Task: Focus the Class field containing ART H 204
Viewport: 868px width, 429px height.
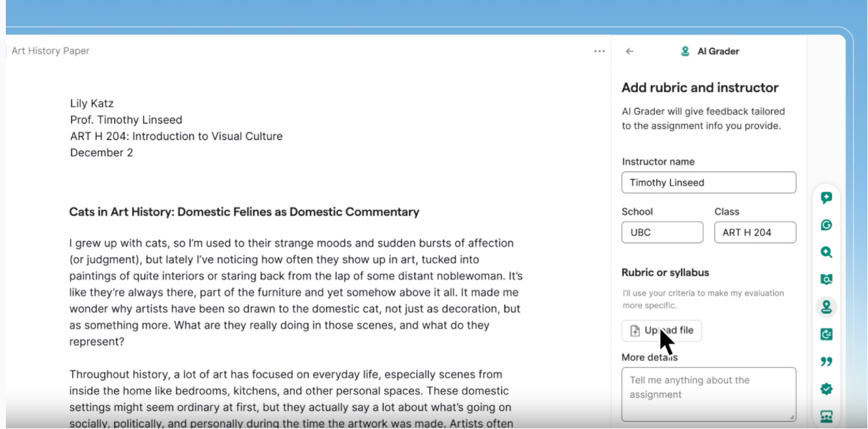Action: (755, 232)
